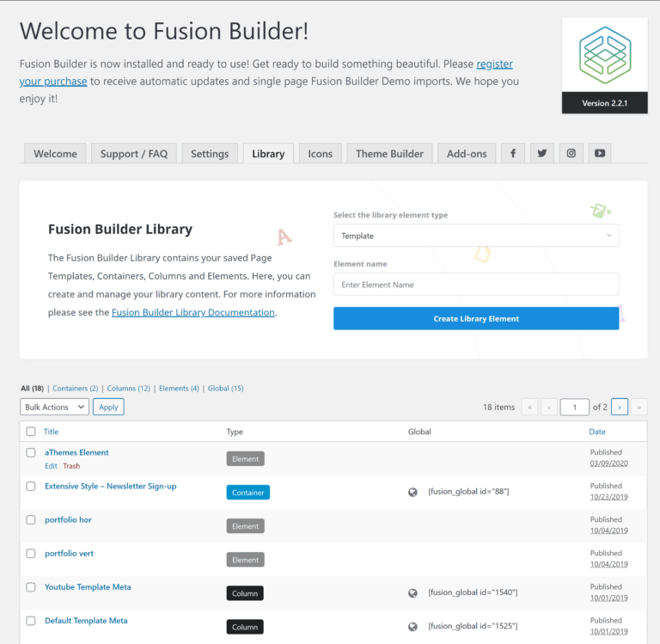Click Element badge in aThemes row
The image size is (660, 644).
(246, 458)
